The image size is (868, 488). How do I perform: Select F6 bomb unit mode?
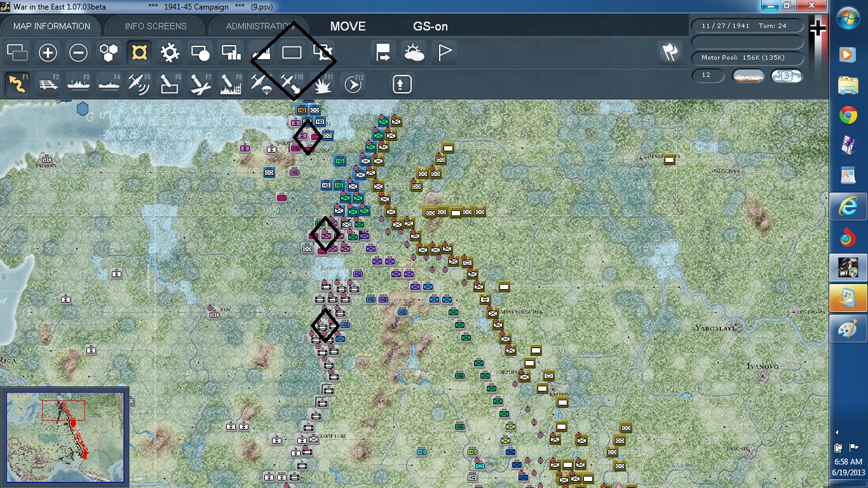[170, 84]
